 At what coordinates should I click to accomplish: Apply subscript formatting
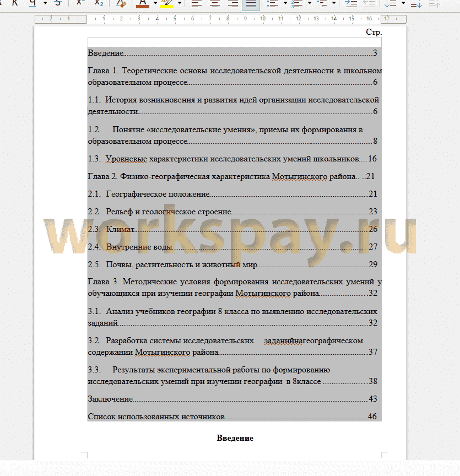(x=99, y=3)
